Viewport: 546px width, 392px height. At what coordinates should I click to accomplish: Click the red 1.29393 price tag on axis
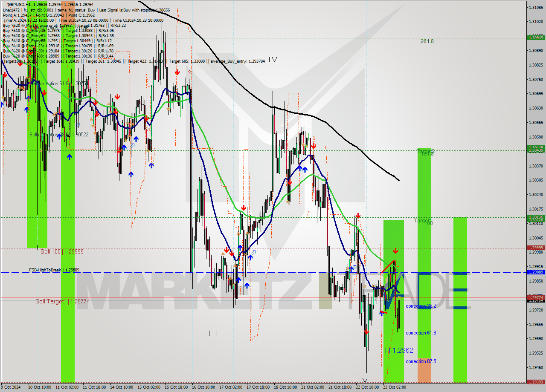pos(535,382)
